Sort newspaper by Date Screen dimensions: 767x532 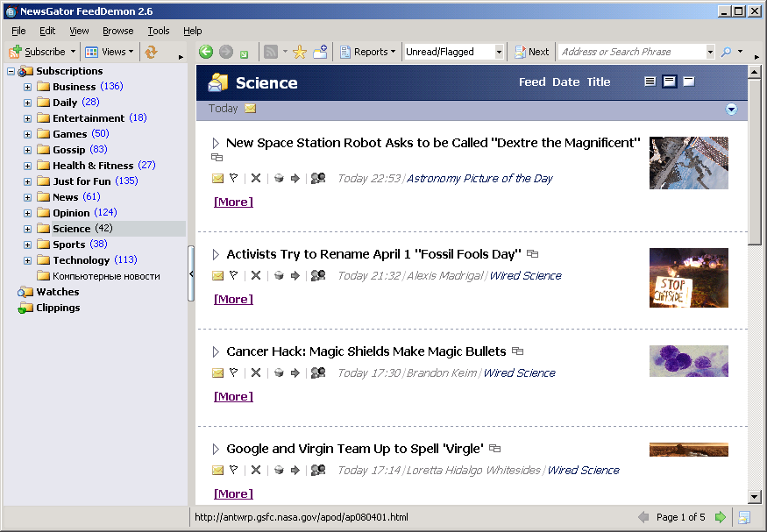(x=565, y=82)
